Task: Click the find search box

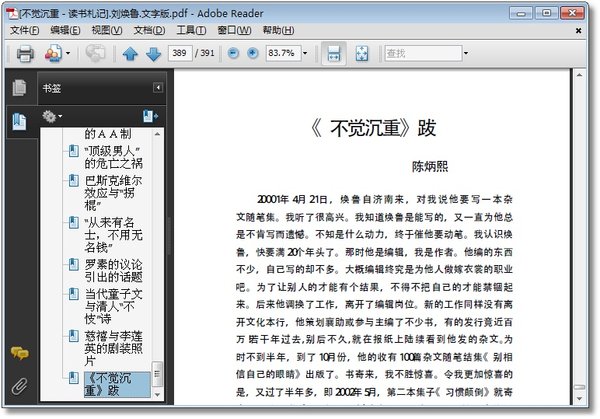Action: pyautogui.click(x=423, y=53)
